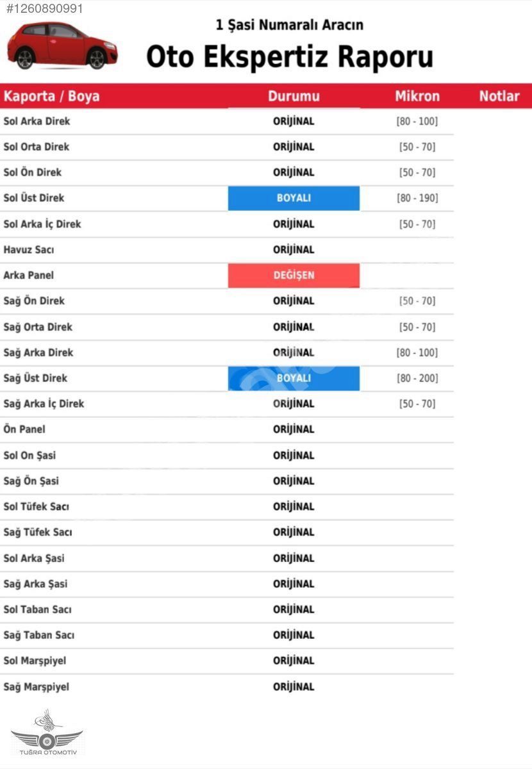This screenshot has height=769, width=532.
Task: Click the Arka Panel row label
Action: (x=29, y=275)
